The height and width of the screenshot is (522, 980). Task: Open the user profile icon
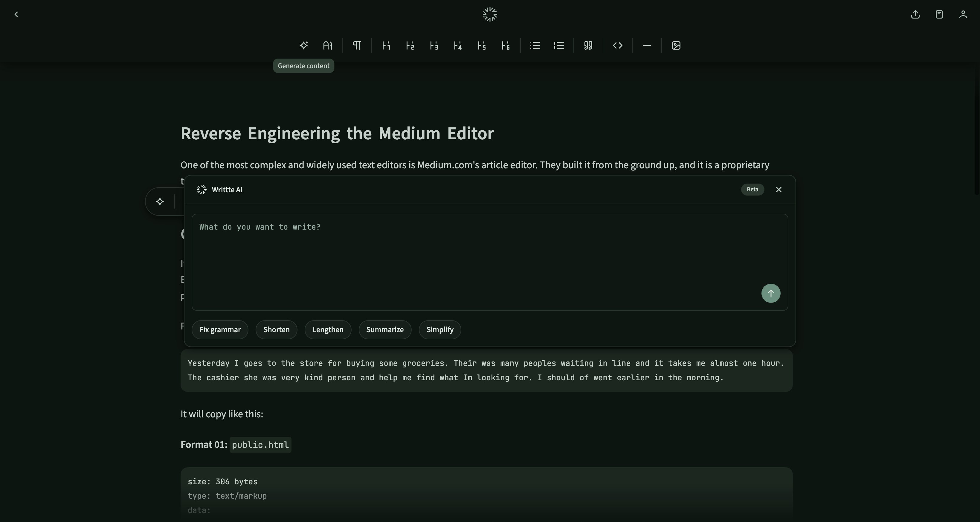tap(963, 14)
